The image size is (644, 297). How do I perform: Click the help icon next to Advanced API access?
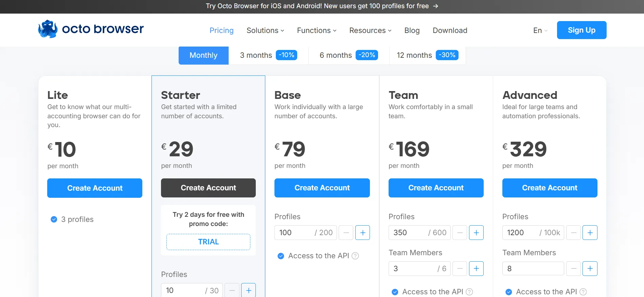coord(583,292)
